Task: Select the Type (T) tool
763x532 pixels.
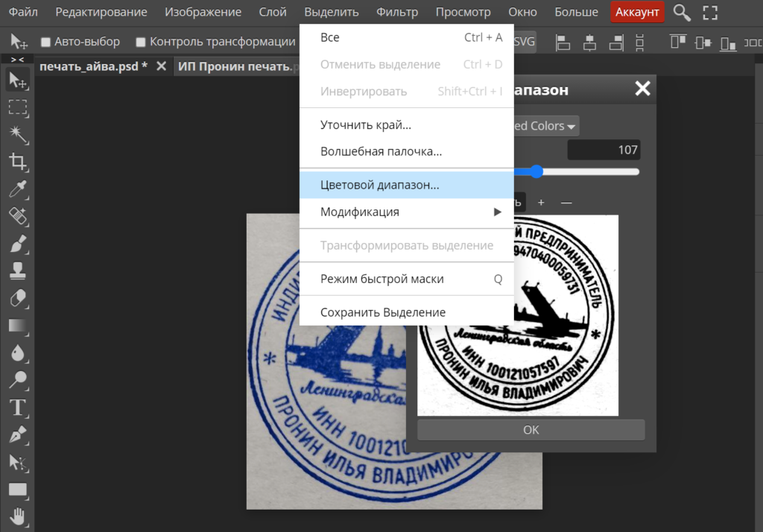Action: coord(17,407)
